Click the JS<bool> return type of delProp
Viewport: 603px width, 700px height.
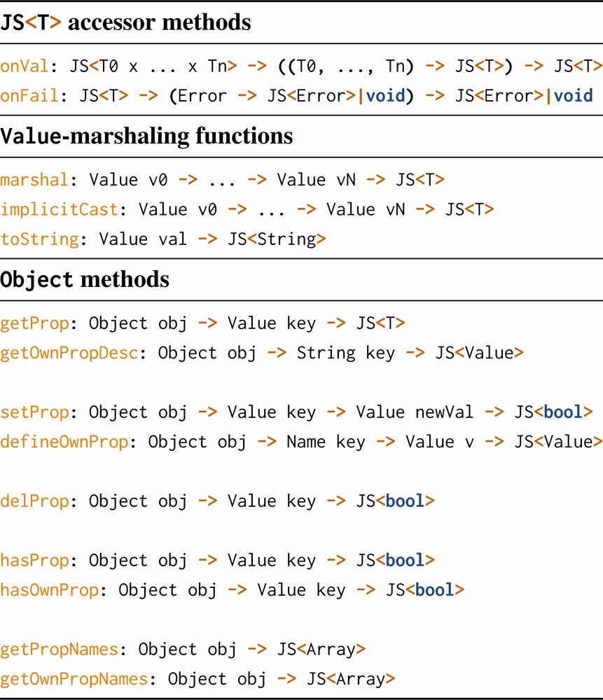[x=396, y=501]
